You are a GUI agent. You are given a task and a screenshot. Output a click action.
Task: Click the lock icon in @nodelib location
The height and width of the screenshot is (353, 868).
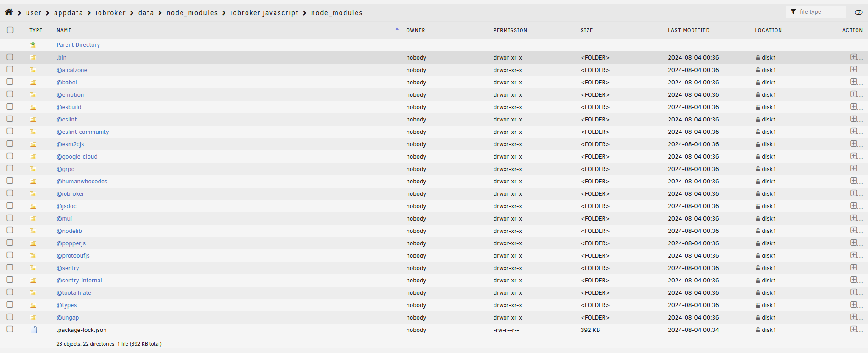[x=758, y=231]
